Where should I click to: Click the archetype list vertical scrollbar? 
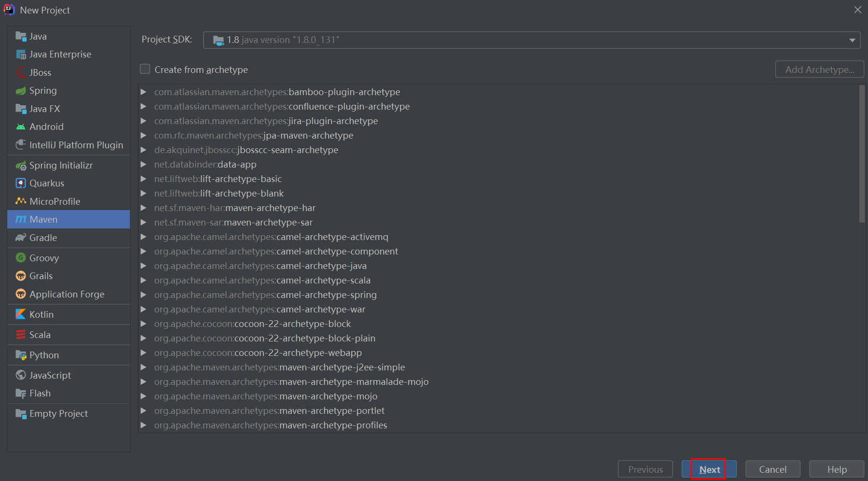point(862,154)
